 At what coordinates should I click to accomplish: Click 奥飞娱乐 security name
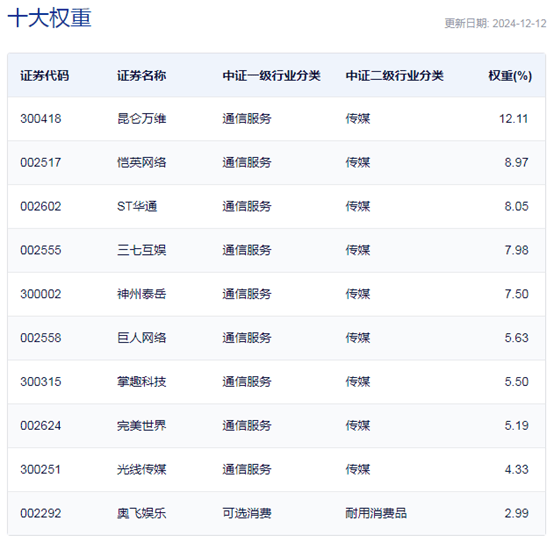[x=142, y=513]
